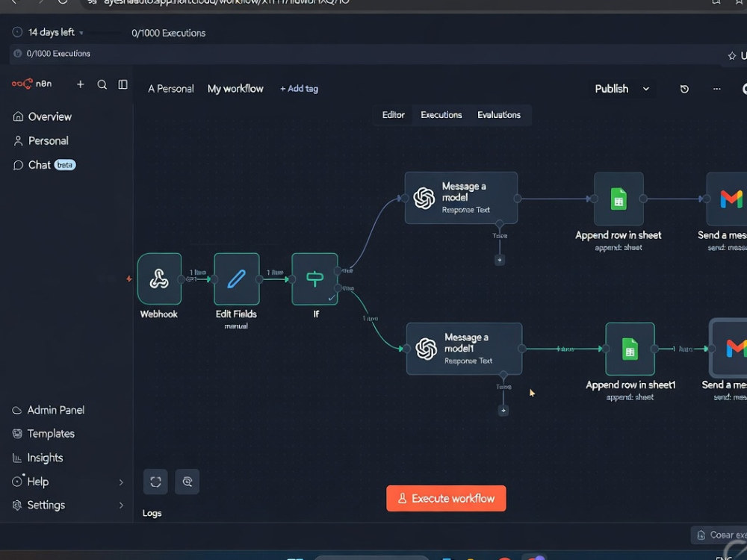
Task: Click the Personal project breadcrumb
Action: pos(170,89)
